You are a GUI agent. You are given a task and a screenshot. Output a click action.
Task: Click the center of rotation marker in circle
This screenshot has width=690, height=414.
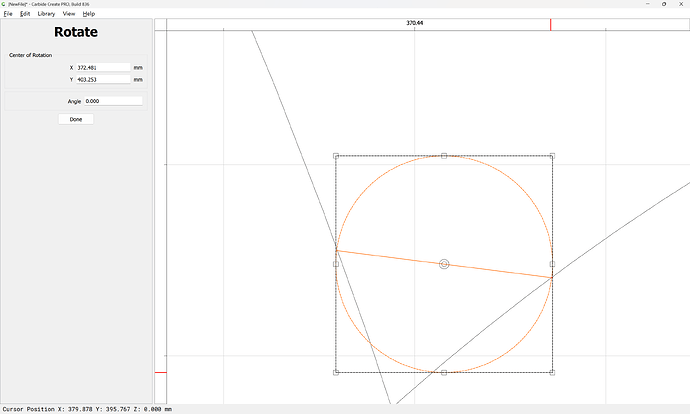tap(444, 264)
